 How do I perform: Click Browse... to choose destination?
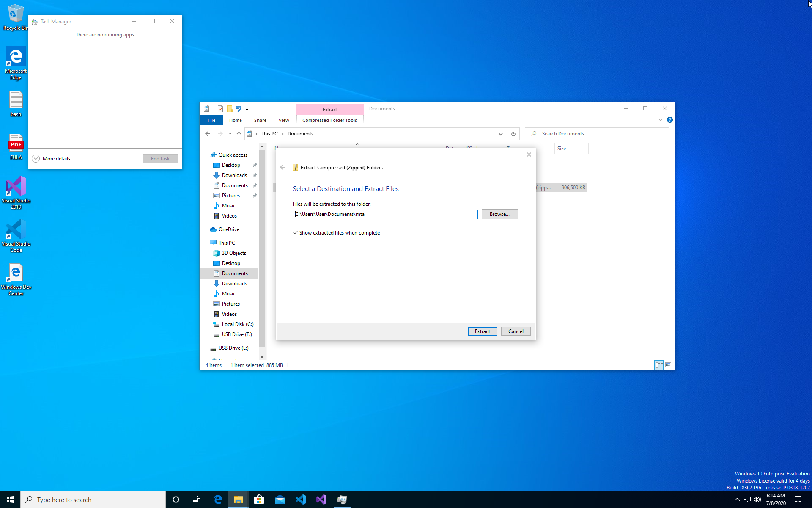tap(499, 214)
